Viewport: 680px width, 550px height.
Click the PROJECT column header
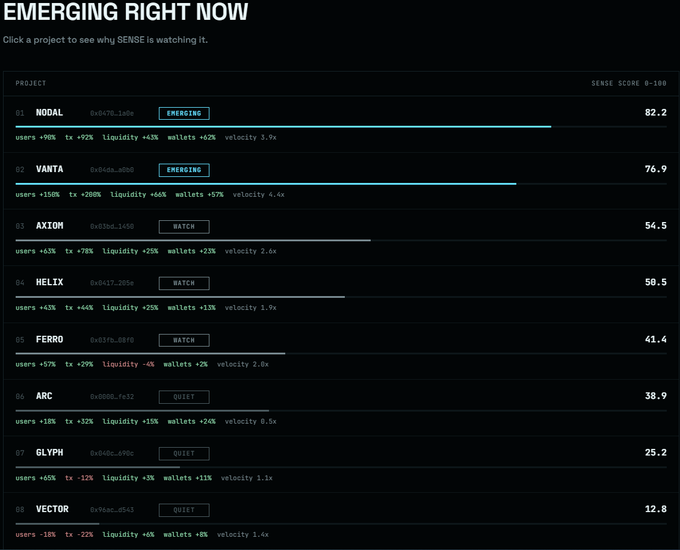(31, 83)
